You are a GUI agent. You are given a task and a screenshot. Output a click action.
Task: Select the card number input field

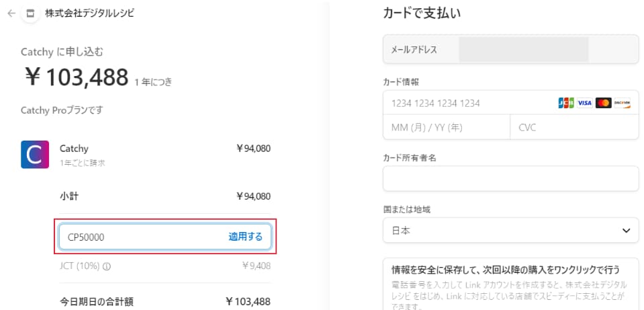point(511,103)
